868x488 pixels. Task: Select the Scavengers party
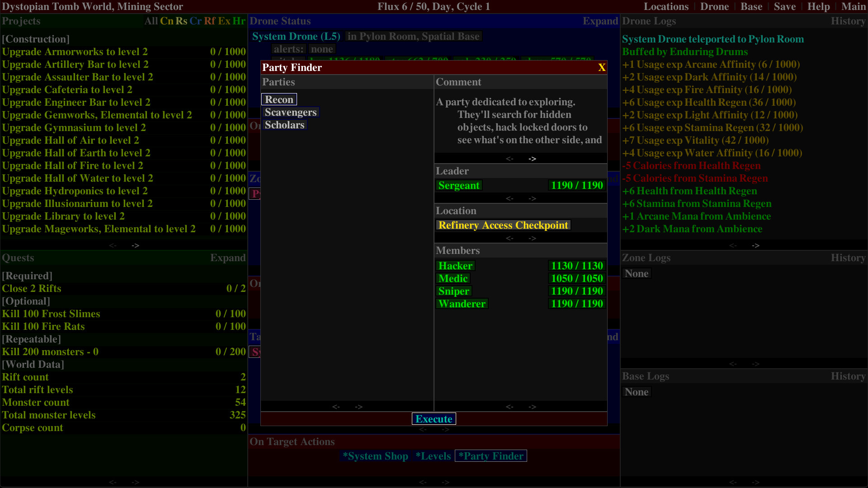[291, 112]
